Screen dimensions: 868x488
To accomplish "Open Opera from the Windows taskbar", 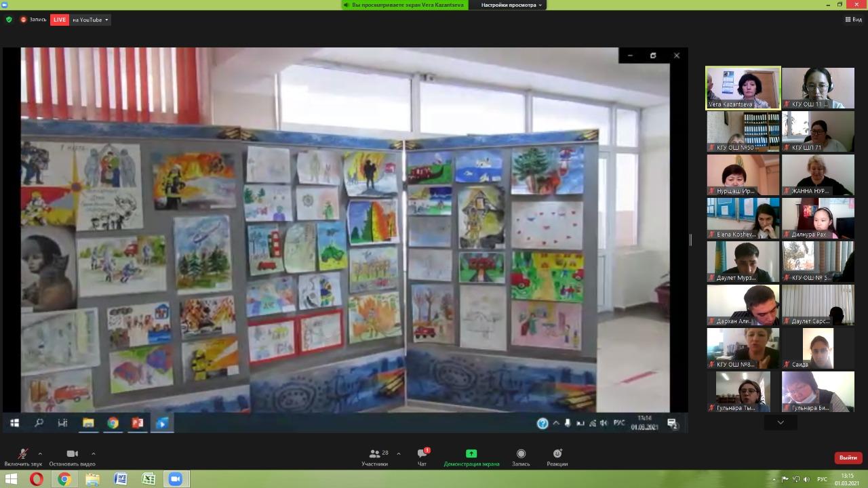I will pyautogui.click(x=37, y=479).
